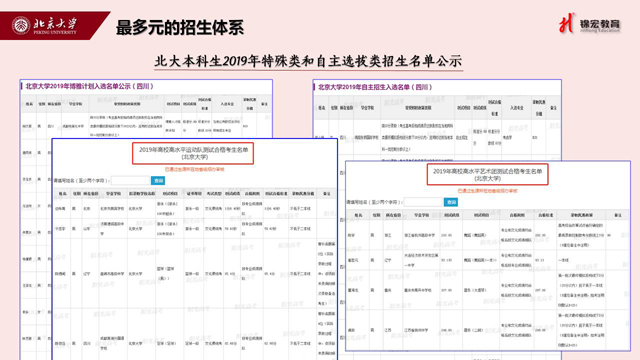Focus the name search field in sports team list
Screen dimensions: 640x360
pyautogui.click(x=131, y=180)
